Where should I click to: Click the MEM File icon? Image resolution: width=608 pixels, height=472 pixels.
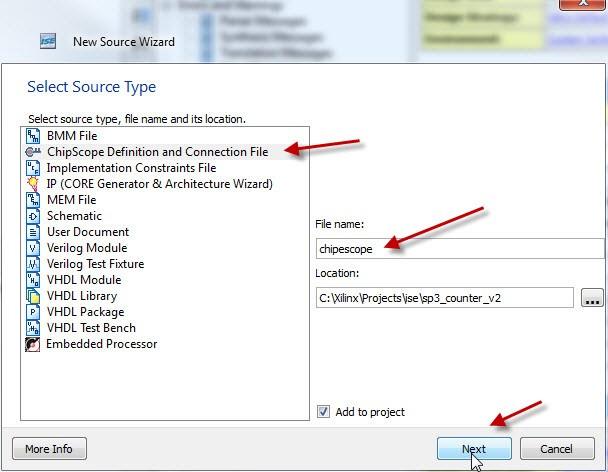click(x=33, y=200)
